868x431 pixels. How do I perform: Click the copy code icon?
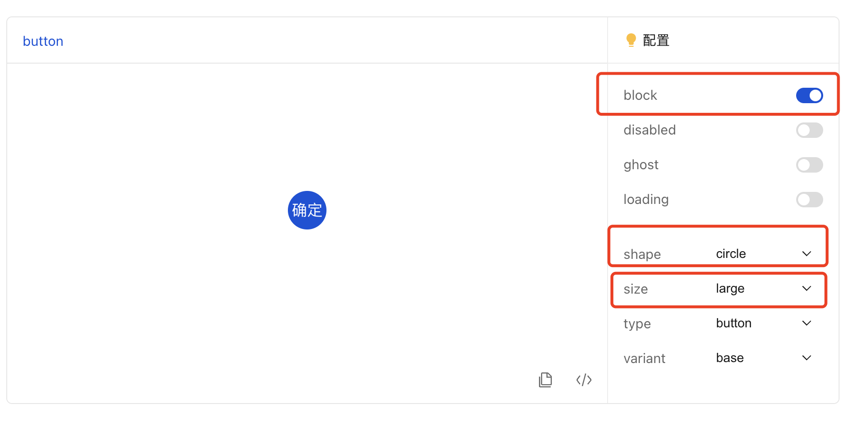(545, 380)
